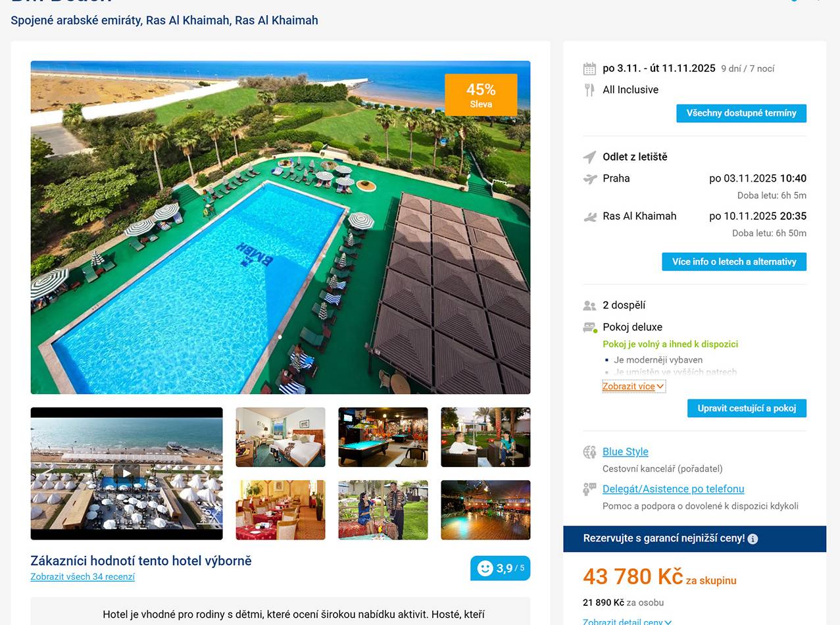Click the bed icon beside Pokoj deluxe
The image size is (840, 625).
[x=590, y=328]
